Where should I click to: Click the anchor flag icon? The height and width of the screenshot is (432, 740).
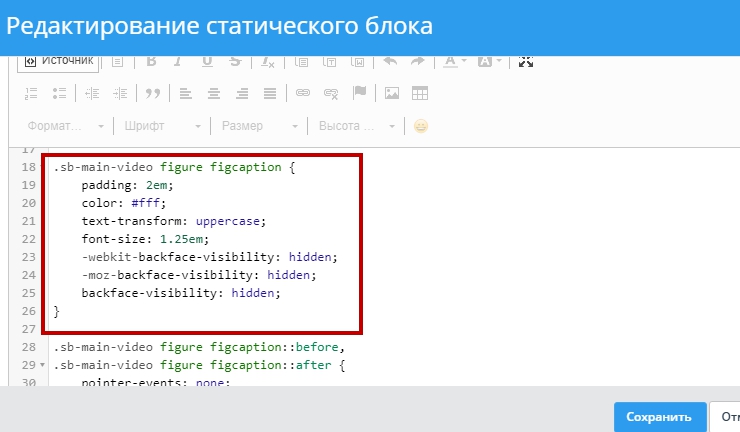[360, 93]
